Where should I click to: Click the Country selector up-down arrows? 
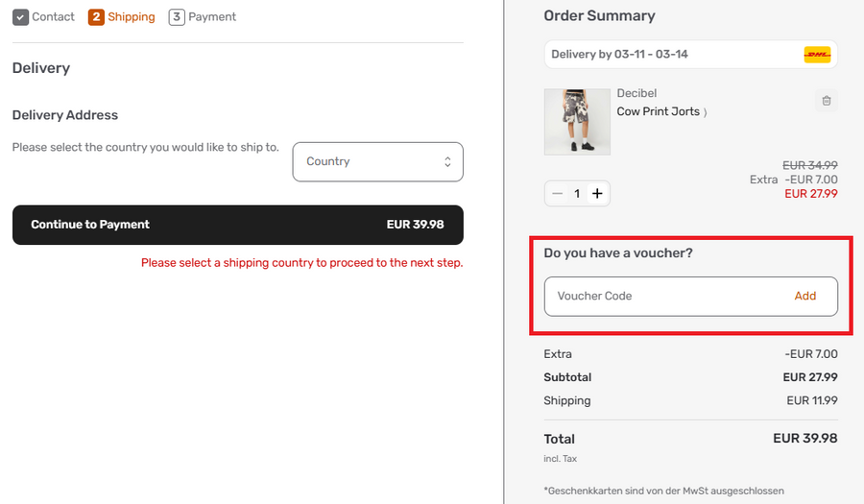pos(447,162)
